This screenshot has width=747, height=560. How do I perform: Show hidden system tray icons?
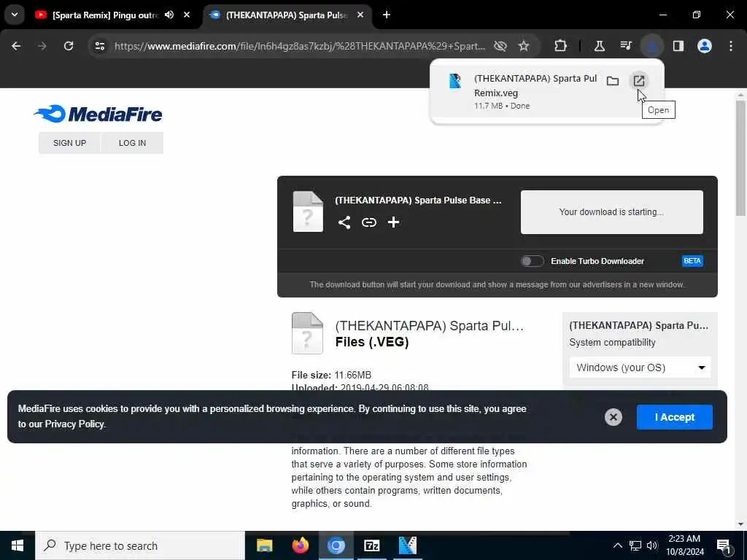click(617, 545)
